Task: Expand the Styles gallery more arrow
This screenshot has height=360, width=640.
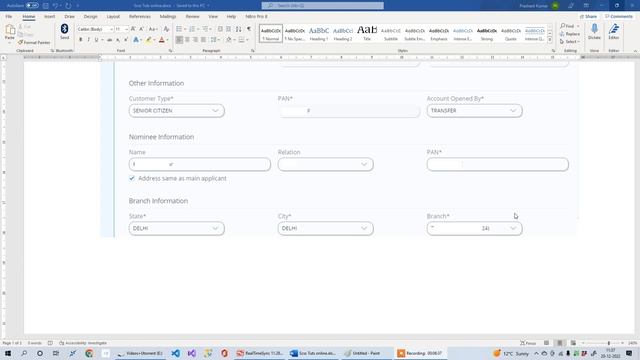Action: point(550,40)
